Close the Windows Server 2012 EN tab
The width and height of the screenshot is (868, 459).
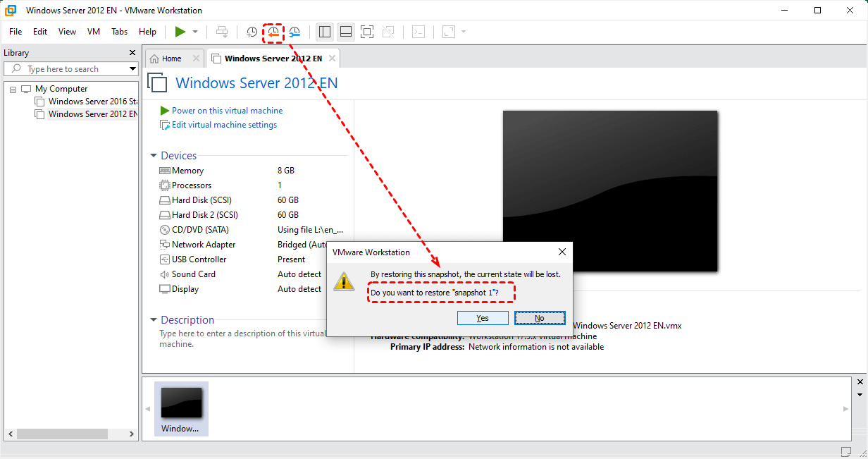[333, 59]
